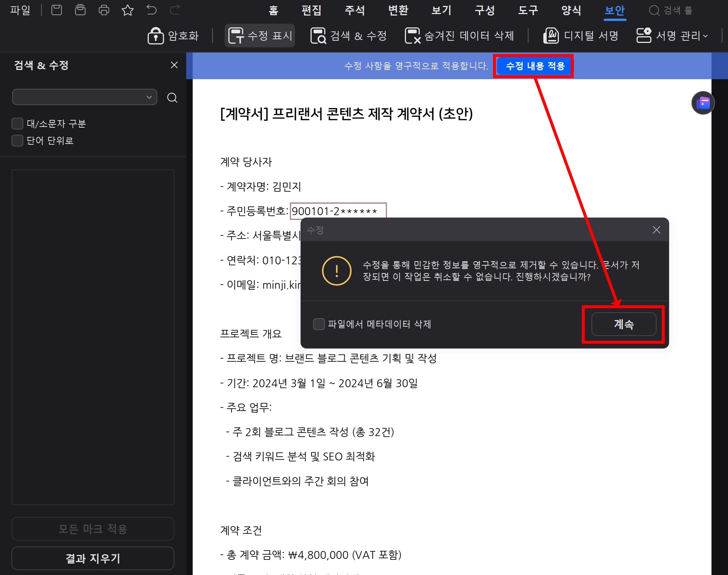
Task: Click the Undo arrow icon
Action: click(151, 10)
